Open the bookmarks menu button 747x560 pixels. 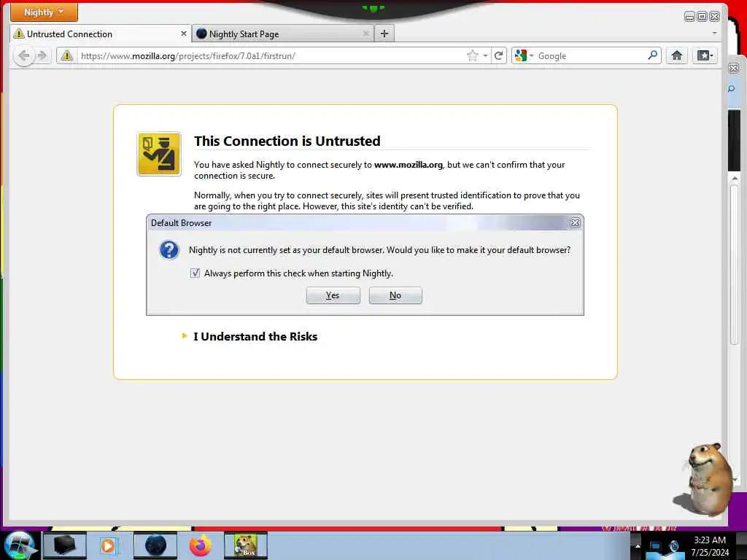pyautogui.click(x=705, y=55)
